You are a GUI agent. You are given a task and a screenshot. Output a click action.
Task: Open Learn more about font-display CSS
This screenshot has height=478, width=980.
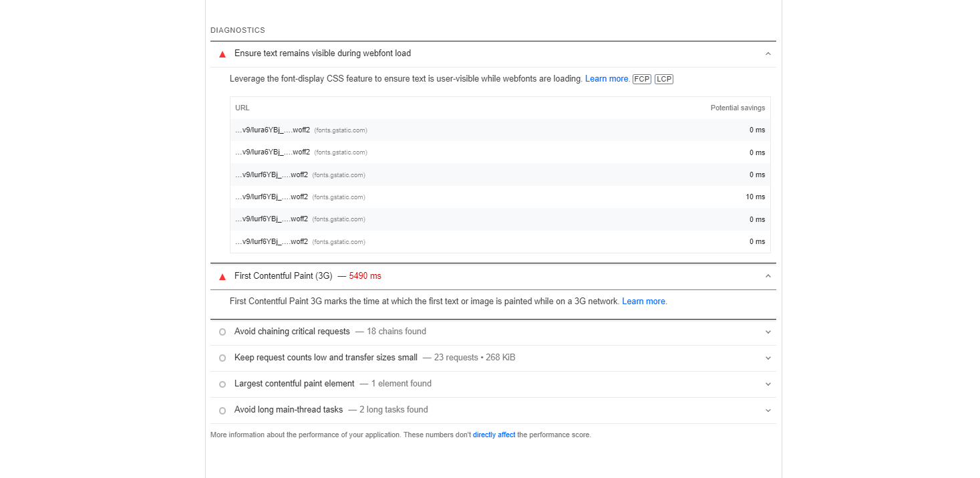point(606,78)
